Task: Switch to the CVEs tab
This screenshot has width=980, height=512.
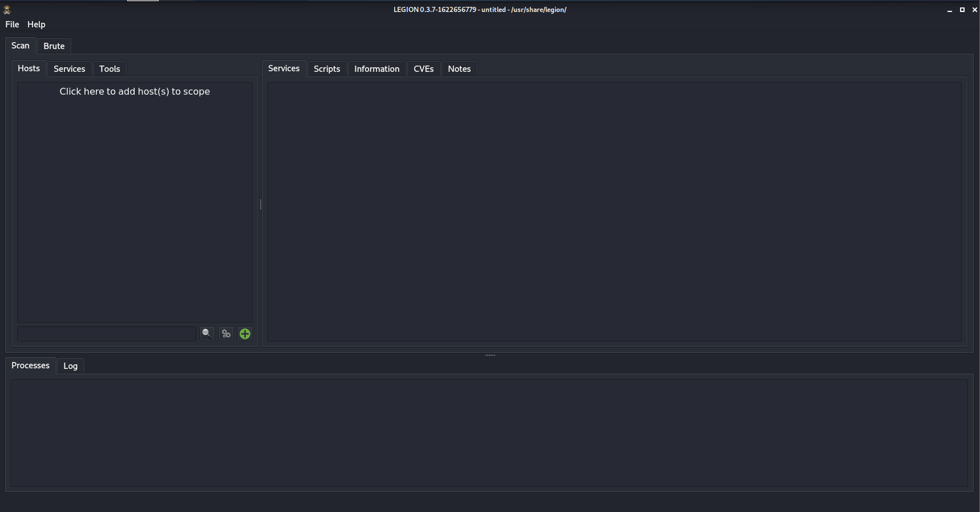Action: 424,69
